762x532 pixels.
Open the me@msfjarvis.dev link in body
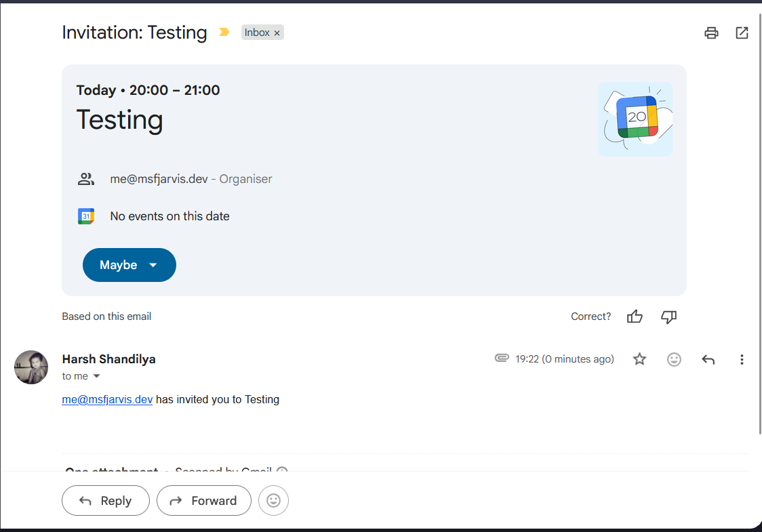[x=107, y=399]
